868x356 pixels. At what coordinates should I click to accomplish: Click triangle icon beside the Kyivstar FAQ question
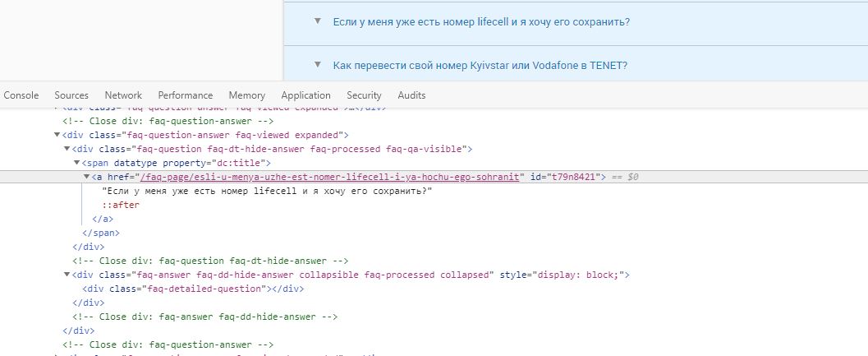point(318,65)
